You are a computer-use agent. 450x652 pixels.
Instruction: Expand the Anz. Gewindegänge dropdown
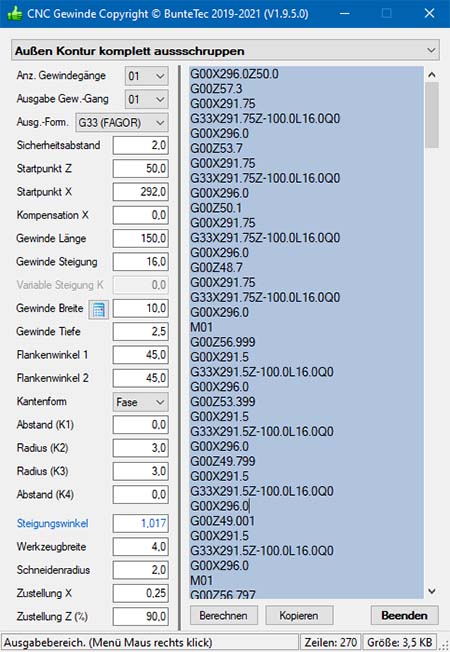point(146,76)
